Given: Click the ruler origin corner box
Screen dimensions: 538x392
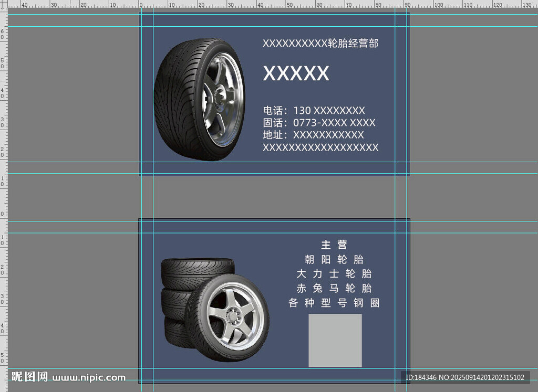Looking at the screenshot, I should click(x=4, y=4).
